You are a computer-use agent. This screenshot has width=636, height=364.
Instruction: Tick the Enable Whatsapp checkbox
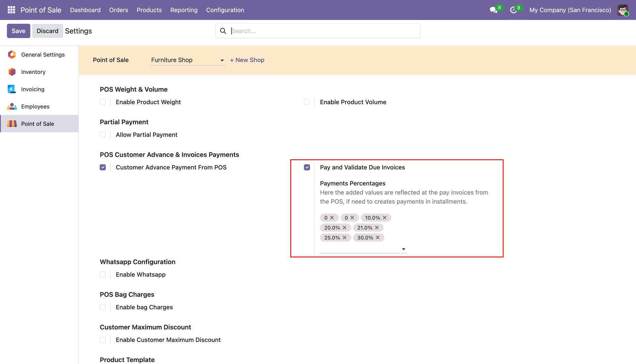tap(103, 275)
